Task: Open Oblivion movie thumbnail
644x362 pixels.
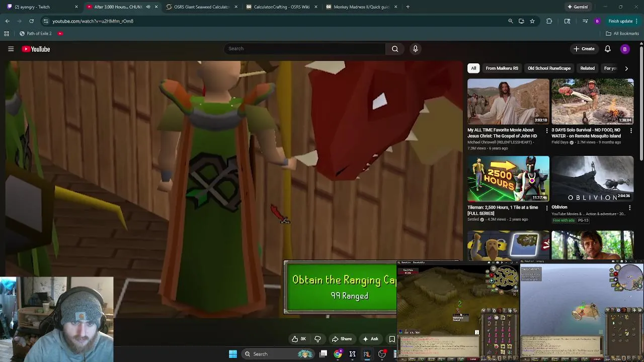Action: click(x=593, y=178)
